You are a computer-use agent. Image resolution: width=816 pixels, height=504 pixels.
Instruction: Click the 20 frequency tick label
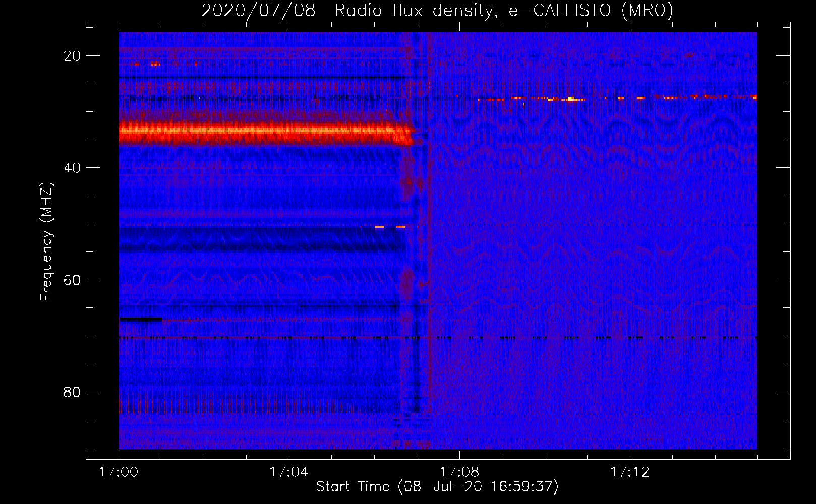click(x=72, y=56)
